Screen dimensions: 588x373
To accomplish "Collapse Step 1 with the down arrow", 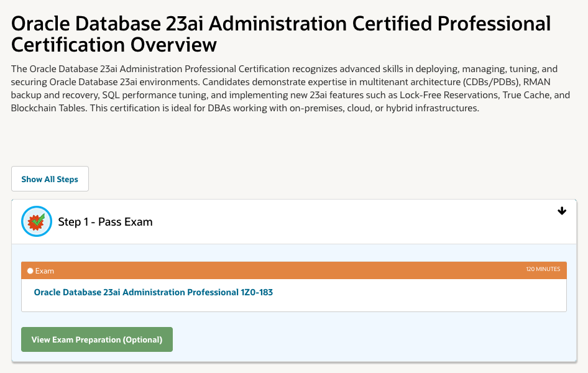I will [x=561, y=211].
